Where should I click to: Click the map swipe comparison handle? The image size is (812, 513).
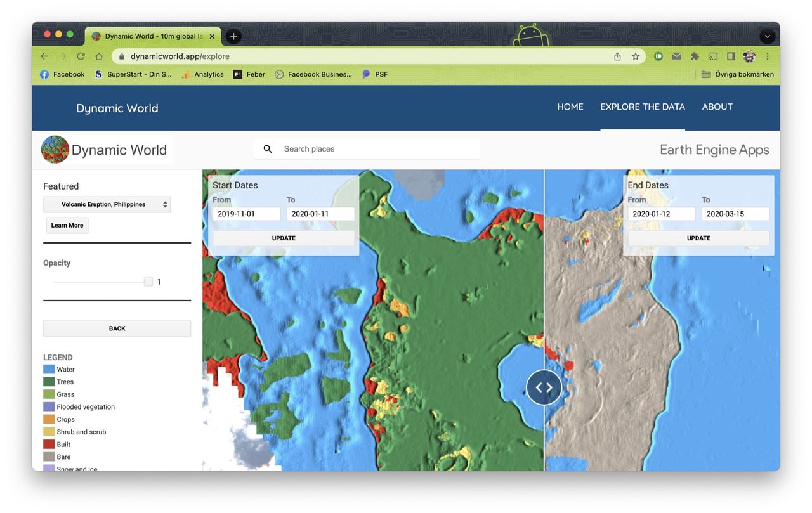pyautogui.click(x=544, y=387)
